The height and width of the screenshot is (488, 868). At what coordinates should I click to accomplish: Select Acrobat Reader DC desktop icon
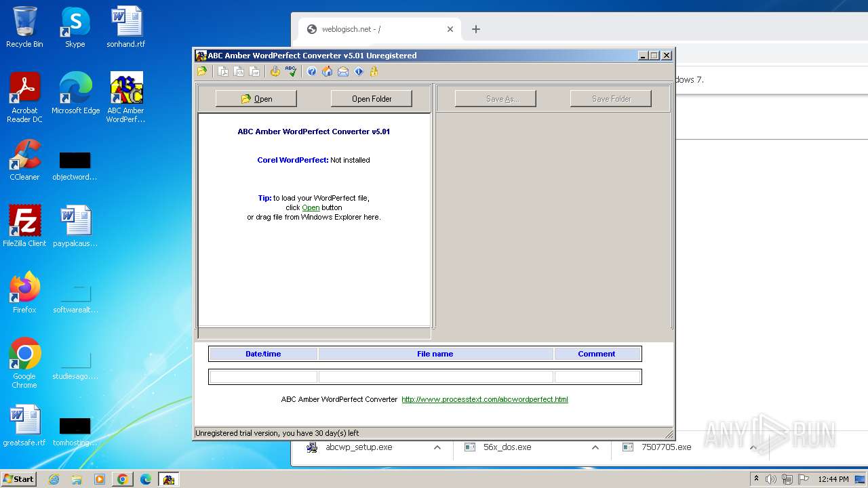tap(24, 98)
